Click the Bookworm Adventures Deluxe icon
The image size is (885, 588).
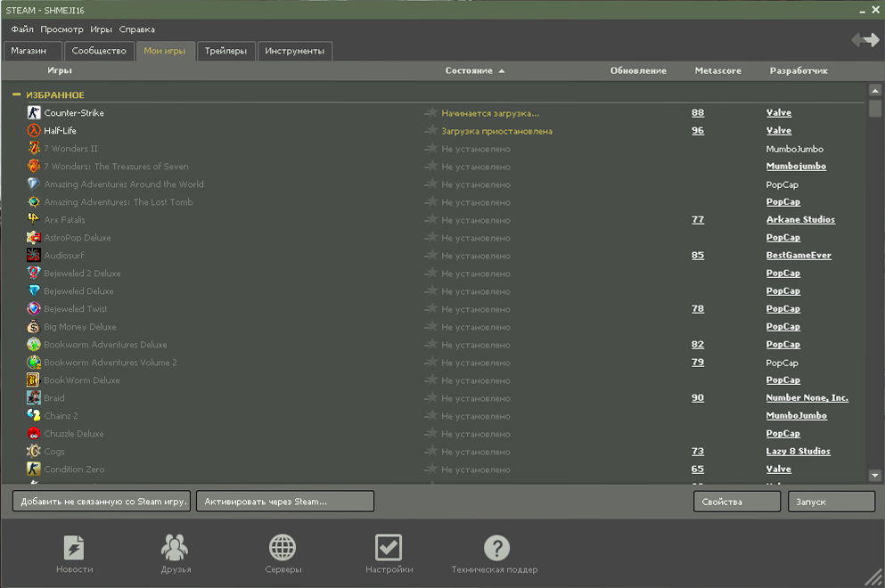tap(34, 344)
